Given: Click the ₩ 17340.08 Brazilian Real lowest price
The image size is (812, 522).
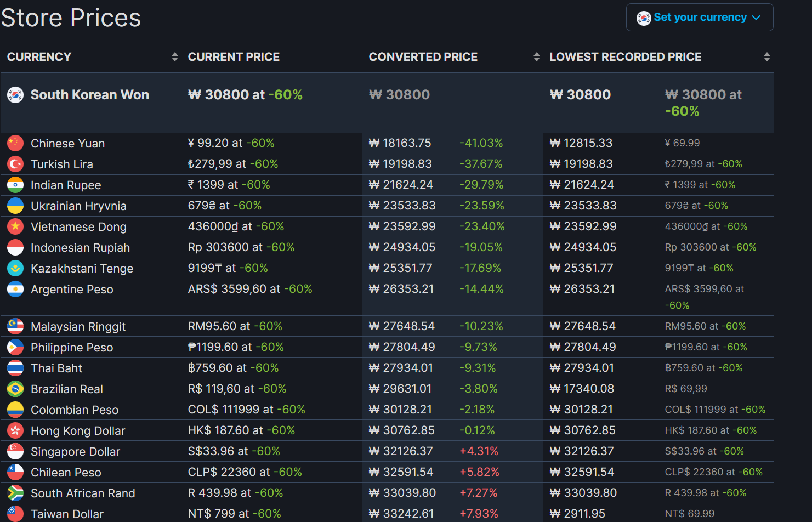Looking at the screenshot, I should (x=582, y=389).
